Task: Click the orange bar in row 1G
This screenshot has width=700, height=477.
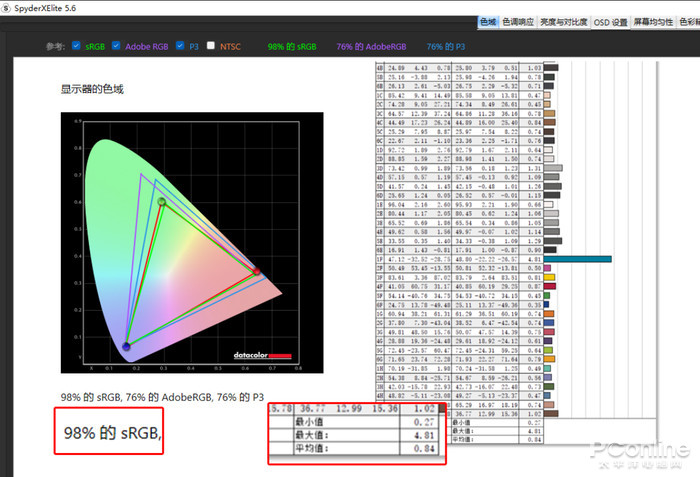Action: coord(549,314)
